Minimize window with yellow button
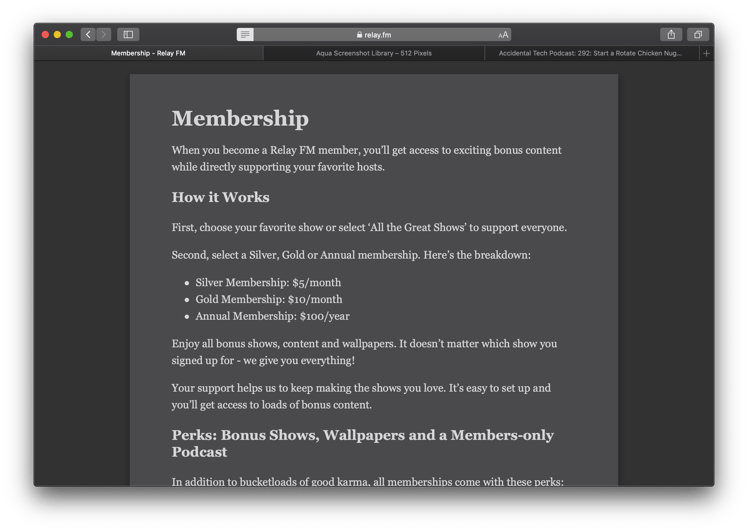 57,34
